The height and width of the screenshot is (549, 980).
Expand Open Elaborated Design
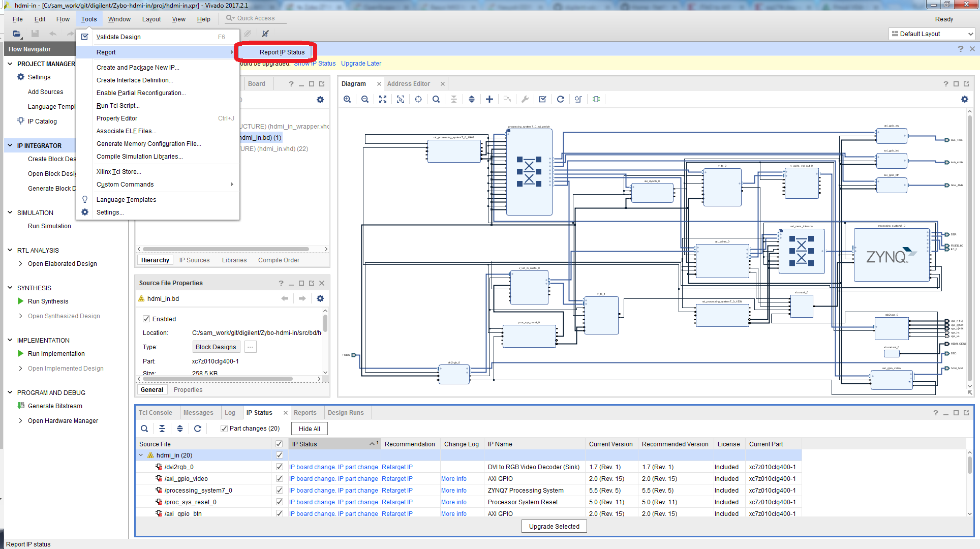pos(20,263)
